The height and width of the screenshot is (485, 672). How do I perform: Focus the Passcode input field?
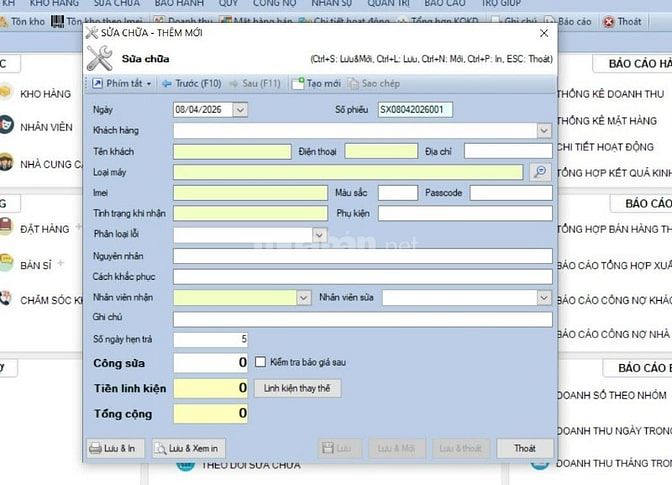pyautogui.click(x=511, y=193)
